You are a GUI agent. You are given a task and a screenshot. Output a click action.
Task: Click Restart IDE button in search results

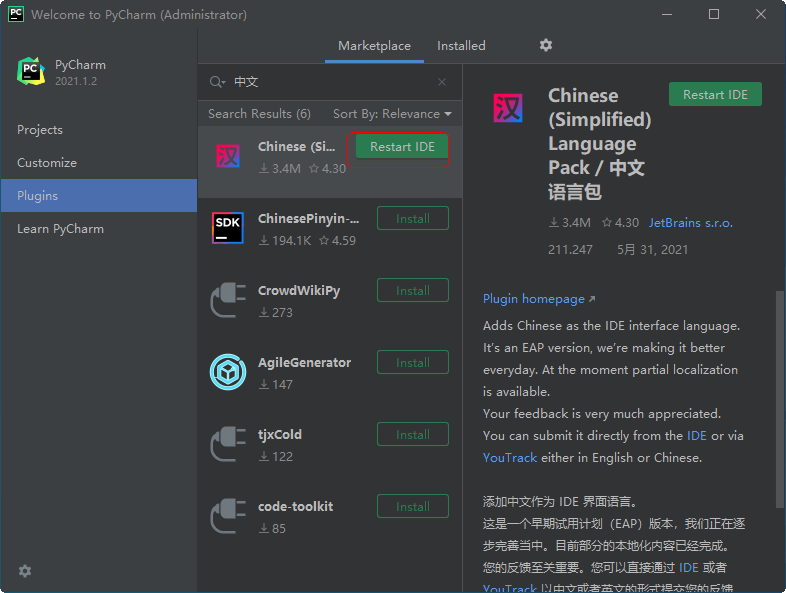(402, 147)
